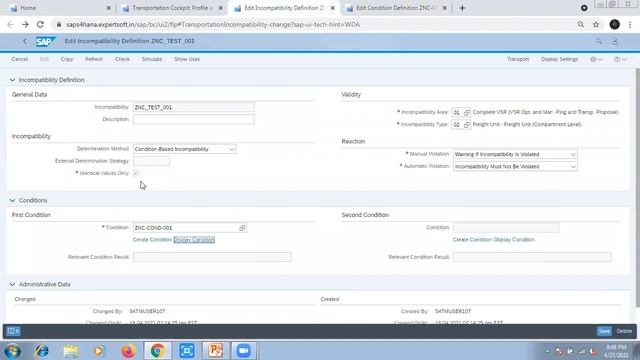Click Show Uses in the toolbar

(187, 59)
